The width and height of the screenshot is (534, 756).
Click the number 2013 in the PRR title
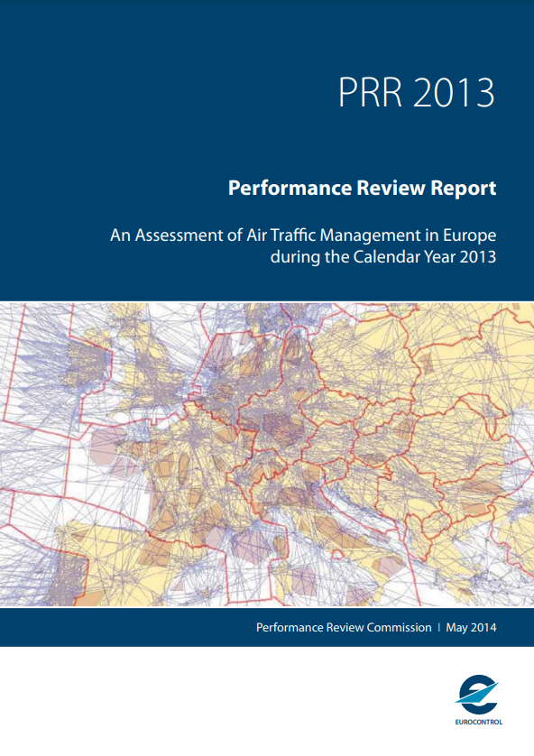point(454,93)
